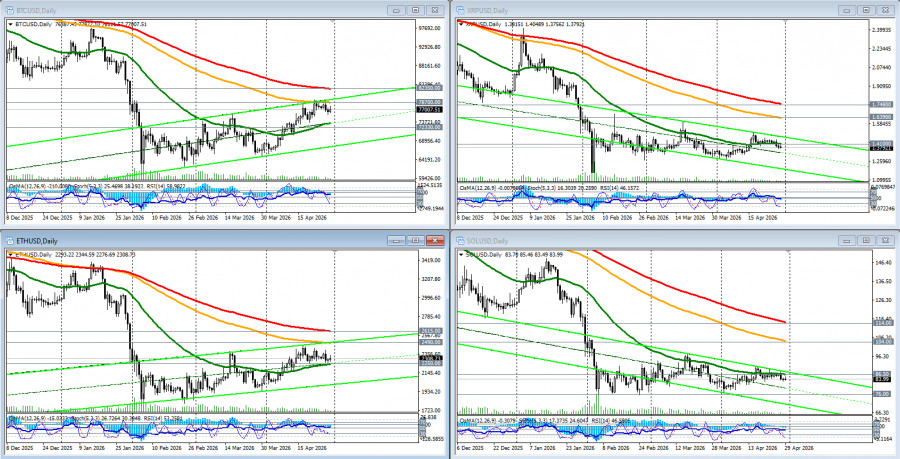Click the 64191.20 price on BTCUSD scale

point(428,160)
